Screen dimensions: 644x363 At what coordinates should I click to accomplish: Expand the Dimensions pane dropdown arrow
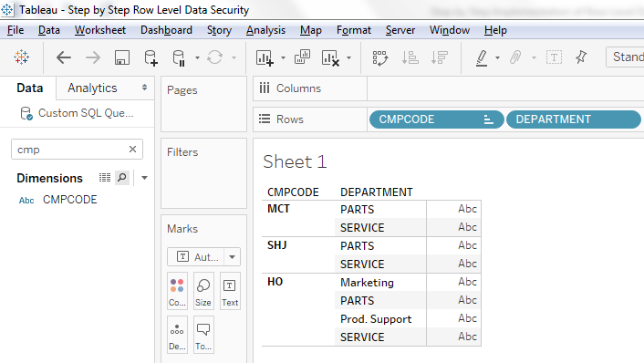[144, 178]
